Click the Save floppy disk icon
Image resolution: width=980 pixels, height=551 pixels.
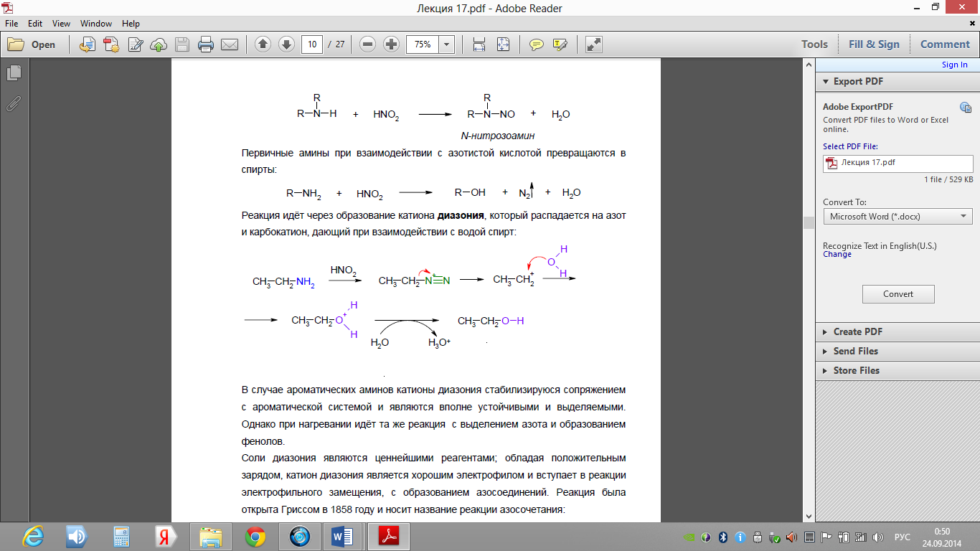(x=182, y=44)
